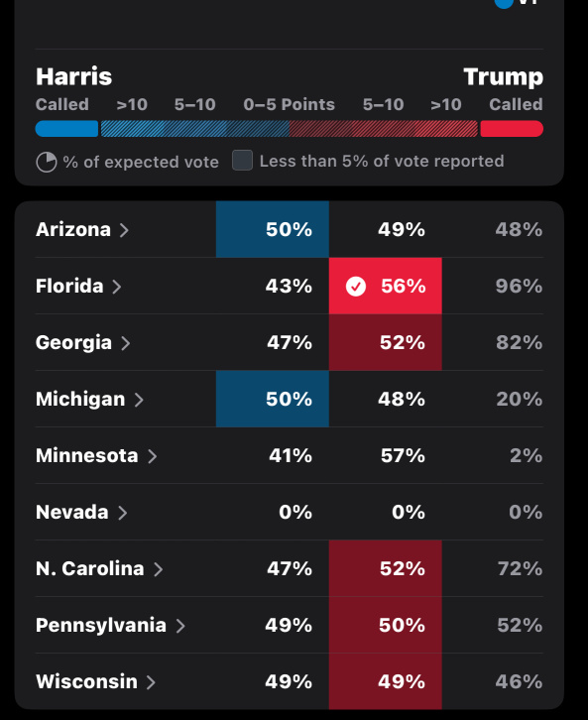Screen dimensions: 588x720
Task: Click the Trump column heading
Action: [x=503, y=76]
